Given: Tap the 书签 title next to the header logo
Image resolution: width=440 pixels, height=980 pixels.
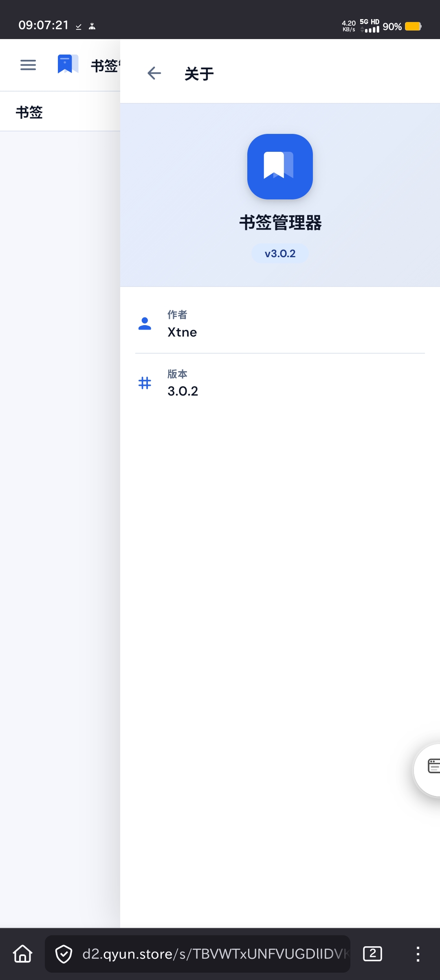Looking at the screenshot, I should (104, 66).
